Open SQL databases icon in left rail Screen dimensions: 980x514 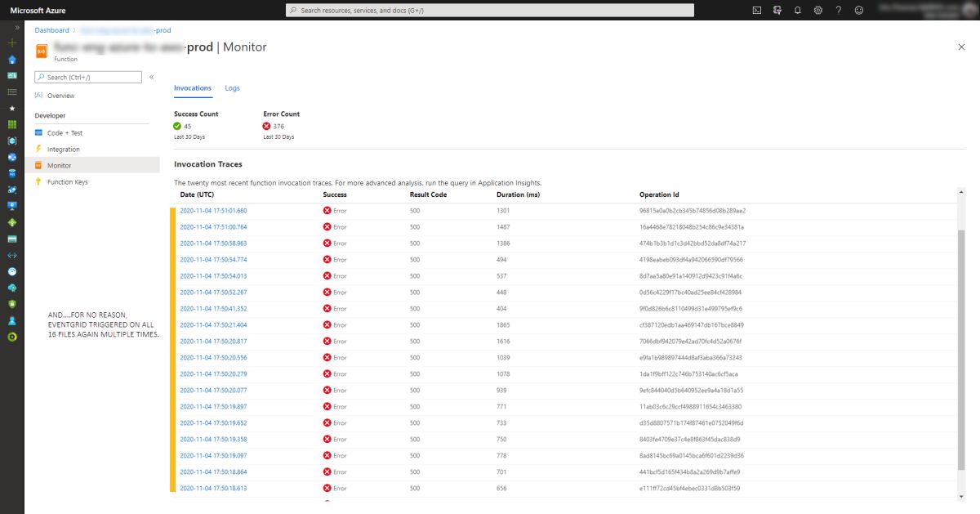[11, 173]
